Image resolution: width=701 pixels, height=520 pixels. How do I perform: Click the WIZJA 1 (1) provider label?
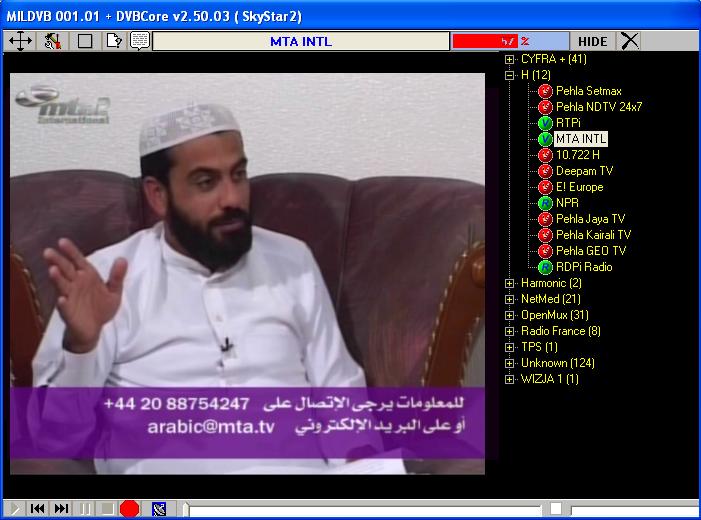click(550, 379)
